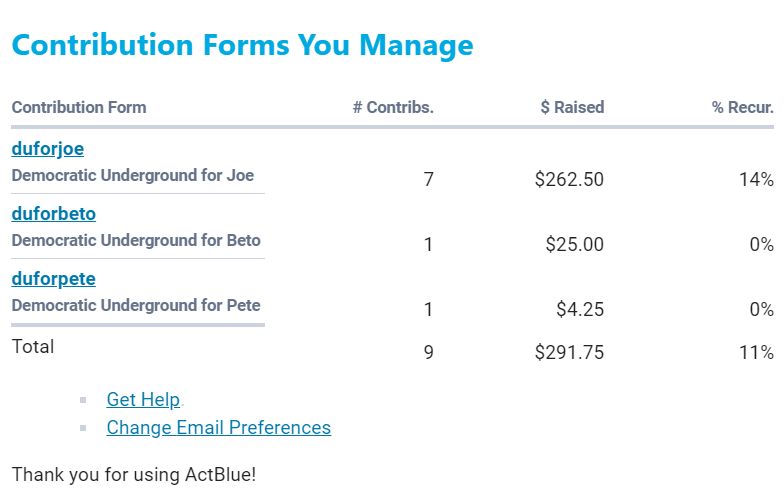Click the Contribution Forms You Manage heading
784x500 pixels.
(242, 45)
